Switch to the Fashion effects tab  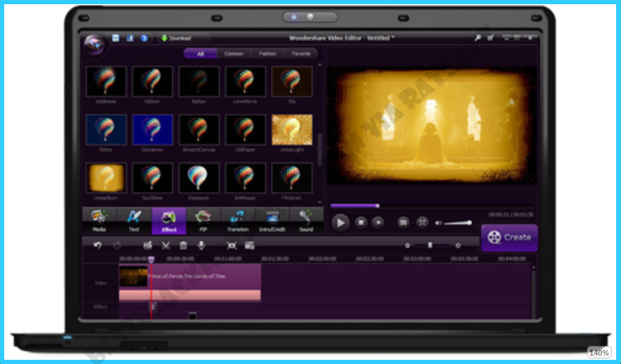pyautogui.click(x=267, y=53)
